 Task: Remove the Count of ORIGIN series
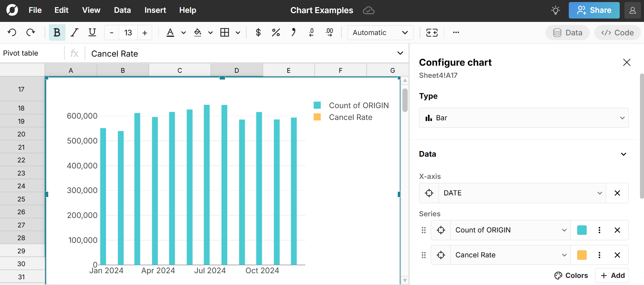click(x=617, y=230)
